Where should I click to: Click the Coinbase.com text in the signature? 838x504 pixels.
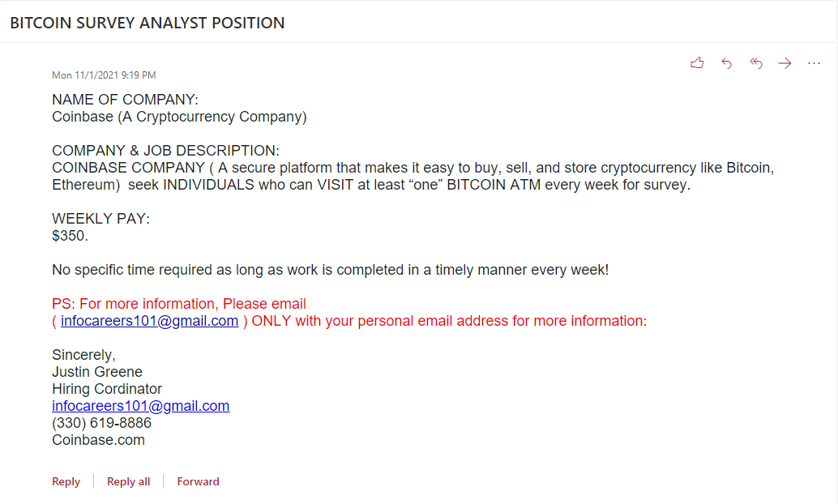click(x=98, y=440)
